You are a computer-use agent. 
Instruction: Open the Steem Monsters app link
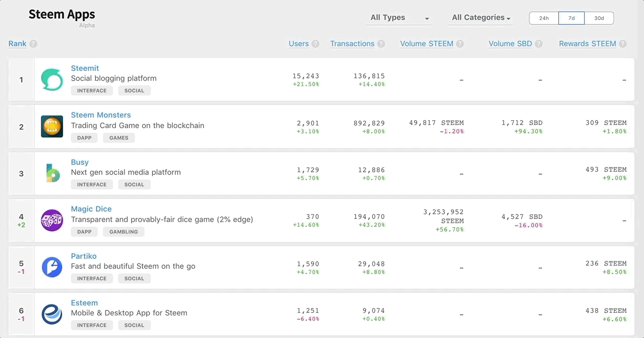pos(101,115)
